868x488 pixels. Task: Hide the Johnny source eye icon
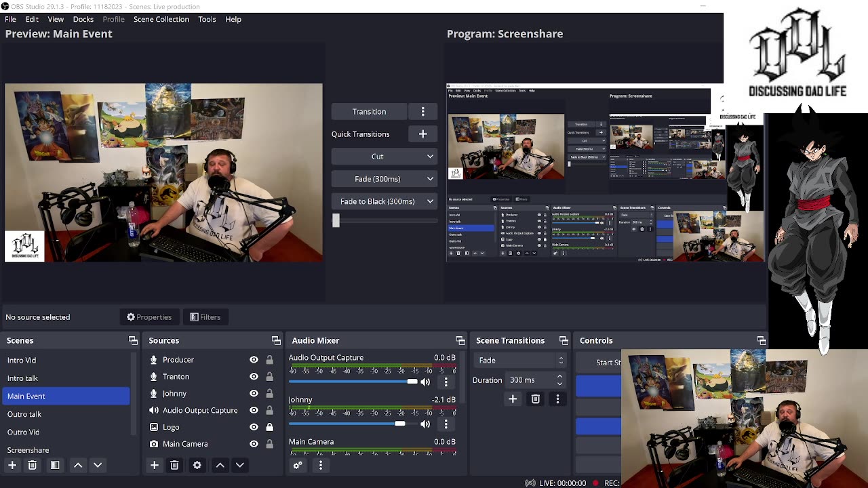coord(254,394)
